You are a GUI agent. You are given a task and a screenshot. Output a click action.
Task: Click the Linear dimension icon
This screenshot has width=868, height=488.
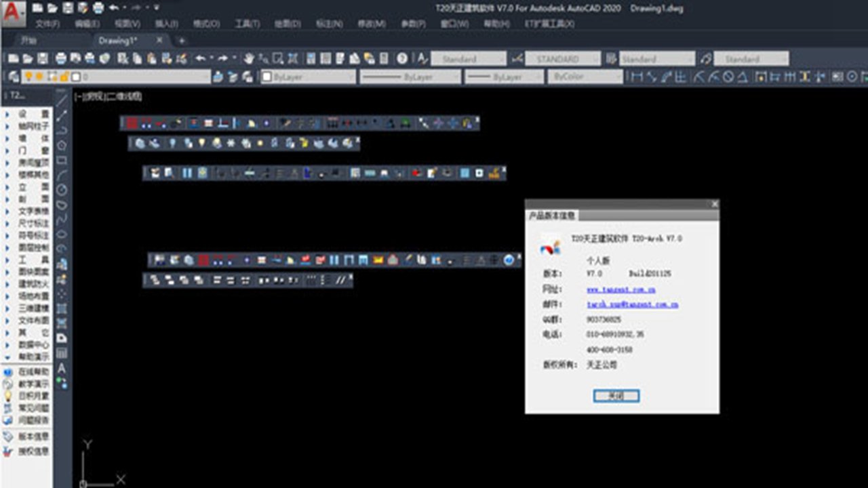[x=637, y=77]
